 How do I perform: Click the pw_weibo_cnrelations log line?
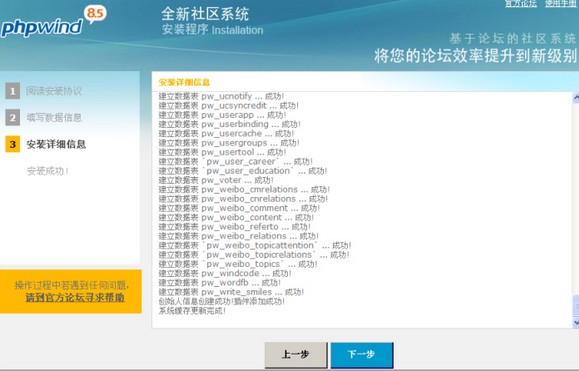click(x=243, y=199)
